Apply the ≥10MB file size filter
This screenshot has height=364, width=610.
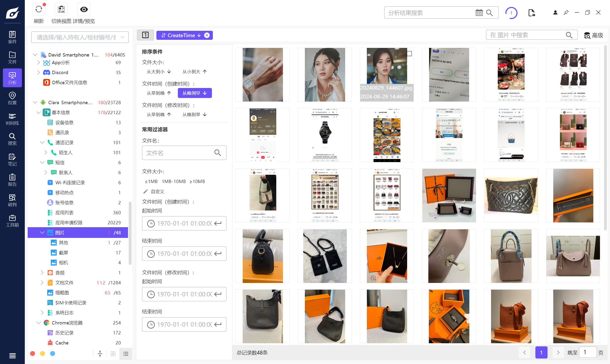pyautogui.click(x=197, y=181)
